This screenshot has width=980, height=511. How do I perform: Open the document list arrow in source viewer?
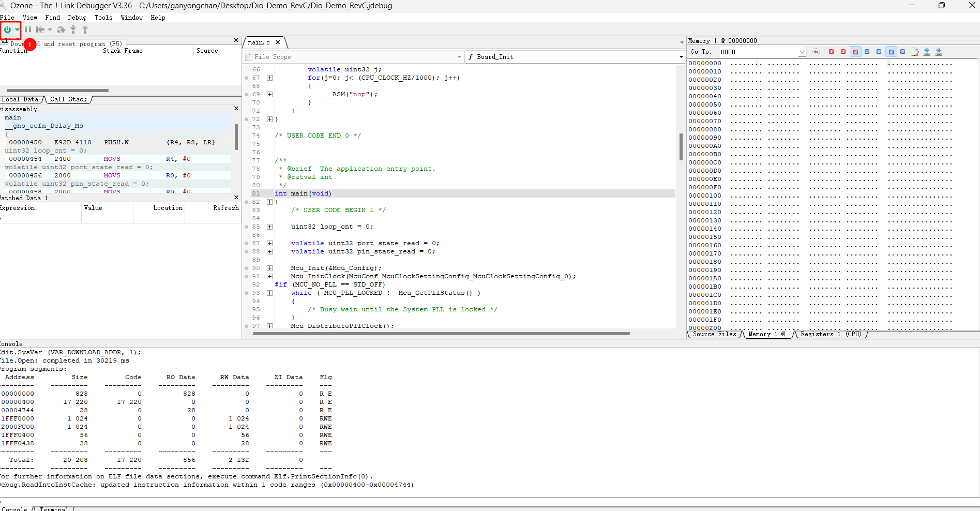682,42
